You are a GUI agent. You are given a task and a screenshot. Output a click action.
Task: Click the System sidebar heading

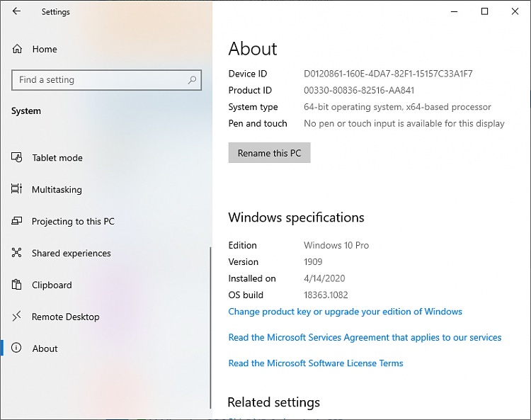[x=26, y=111]
